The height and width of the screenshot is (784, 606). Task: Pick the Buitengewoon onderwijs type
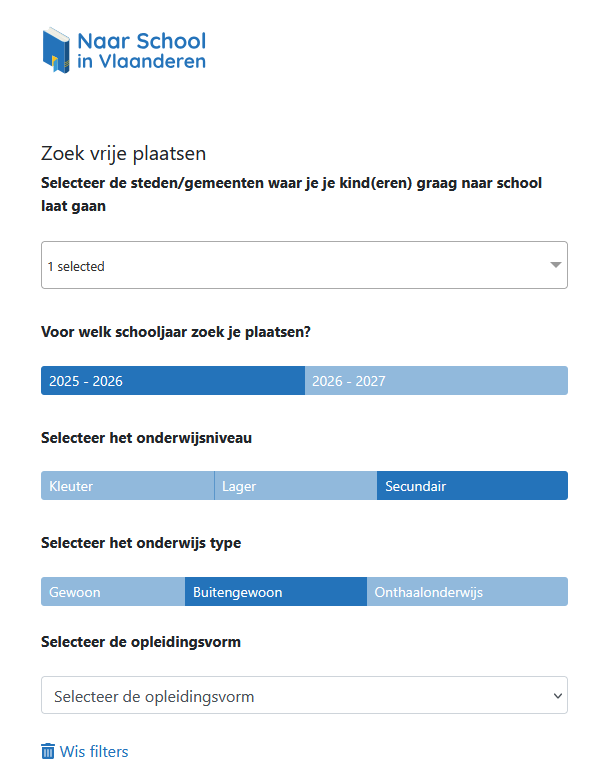[275, 592]
